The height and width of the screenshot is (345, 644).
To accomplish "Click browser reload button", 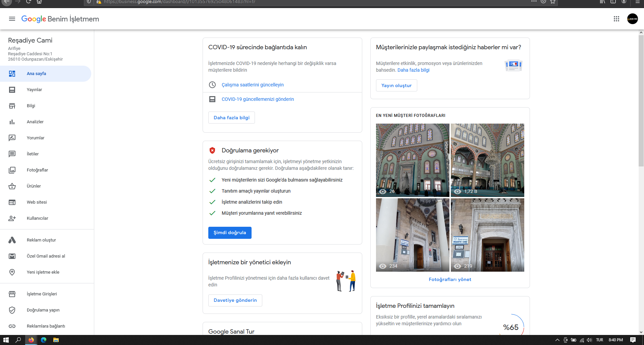I will (x=29, y=2).
